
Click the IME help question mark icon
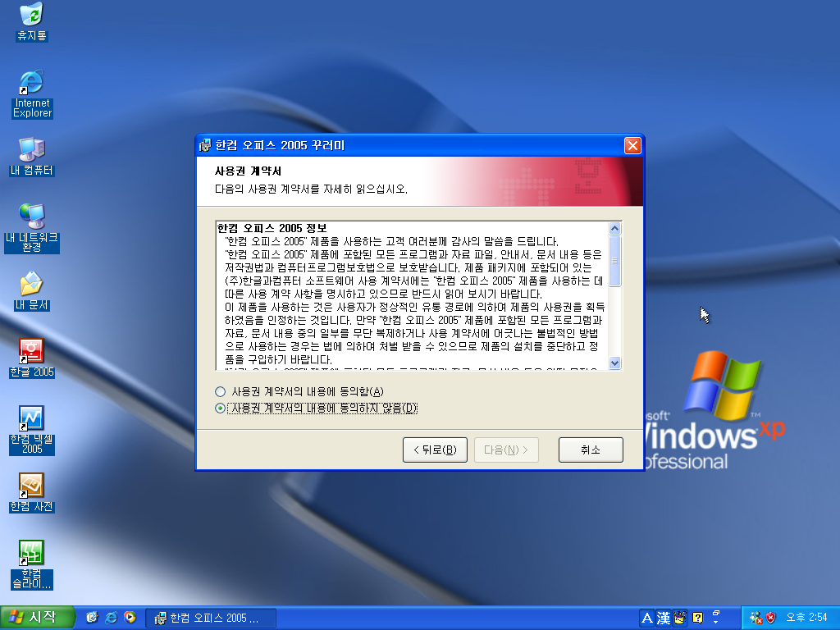click(697, 619)
